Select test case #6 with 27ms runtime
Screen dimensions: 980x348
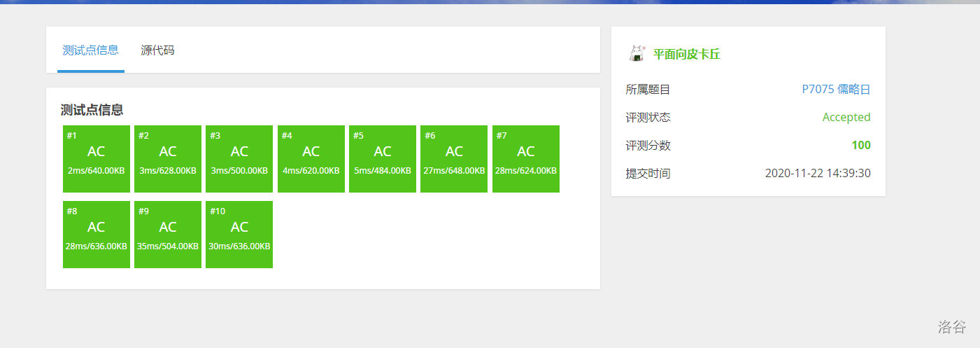tap(454, 159)
